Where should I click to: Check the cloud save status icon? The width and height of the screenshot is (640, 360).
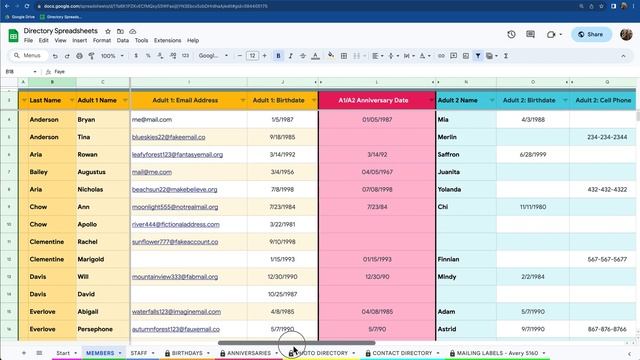point(133,31)
